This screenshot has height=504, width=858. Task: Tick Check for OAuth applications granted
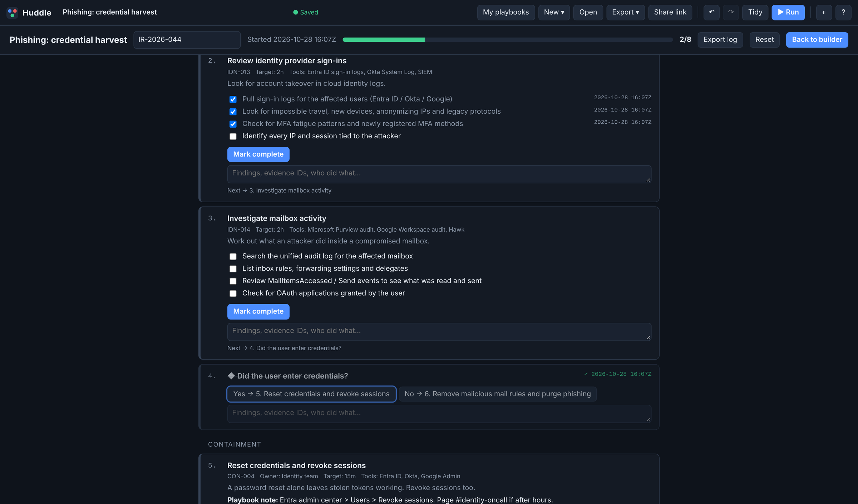(x=233, y=293)
